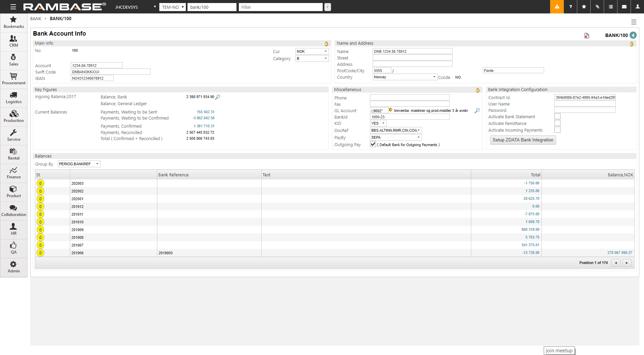Click the GL Account lookup magnifier icon
Viewport: 644px width, 355px height.
(x=477, y=110)
